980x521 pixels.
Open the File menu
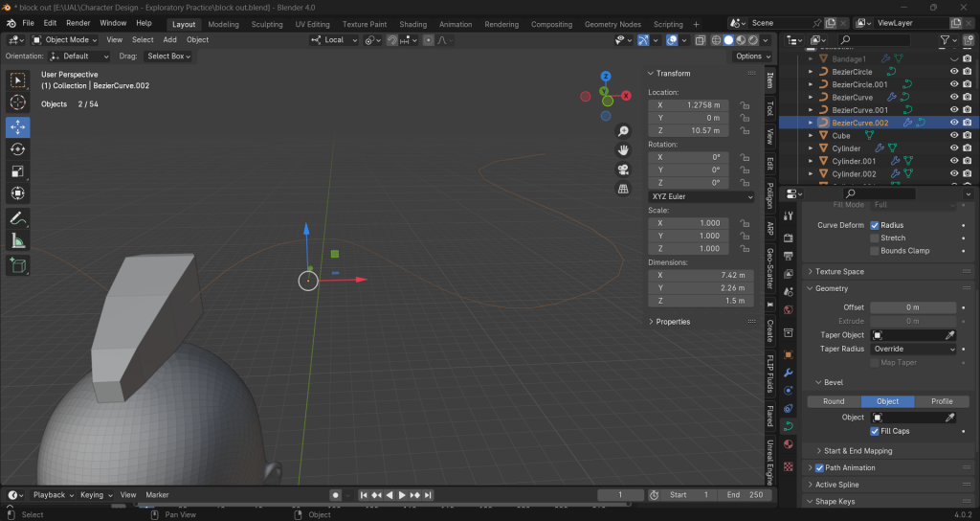[28, 23]
